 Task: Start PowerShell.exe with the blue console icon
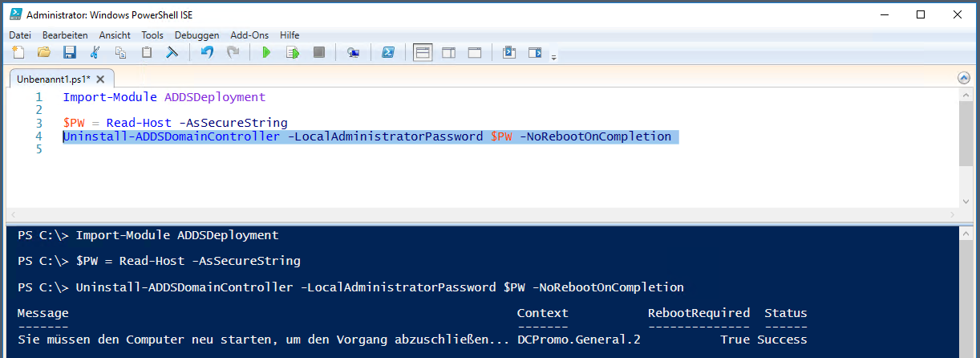pos(387,52)
